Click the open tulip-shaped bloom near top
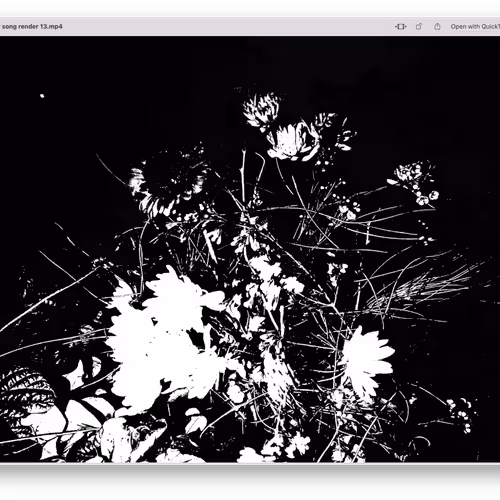The height and width of the screenshot is (500, 500). pos(293,140)
